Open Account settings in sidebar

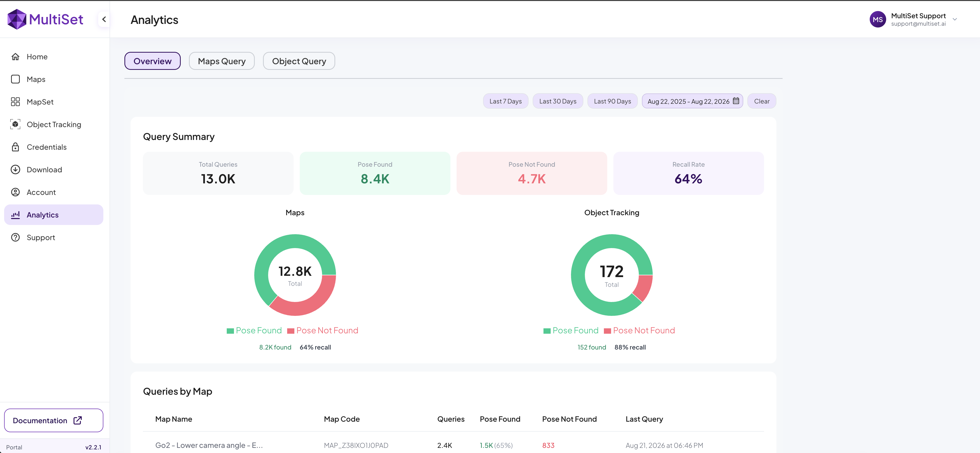point(54,192)
